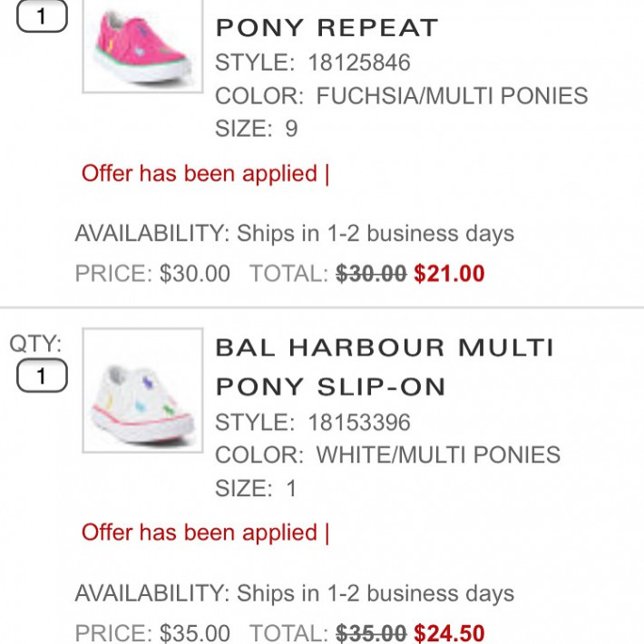Click the pink fuchsia shoe thumbnail

tap(142, 45)
